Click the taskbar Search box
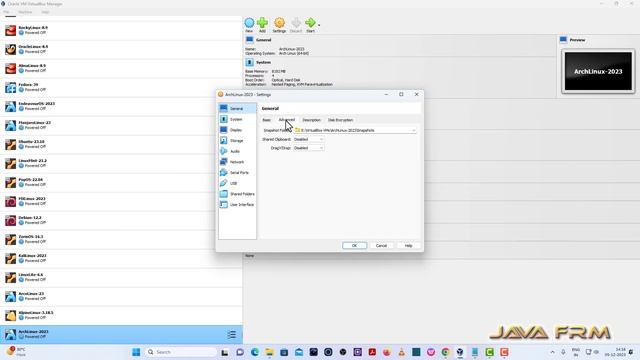Image resolution: width=640 pixels, height=360 pixels. 181,352
